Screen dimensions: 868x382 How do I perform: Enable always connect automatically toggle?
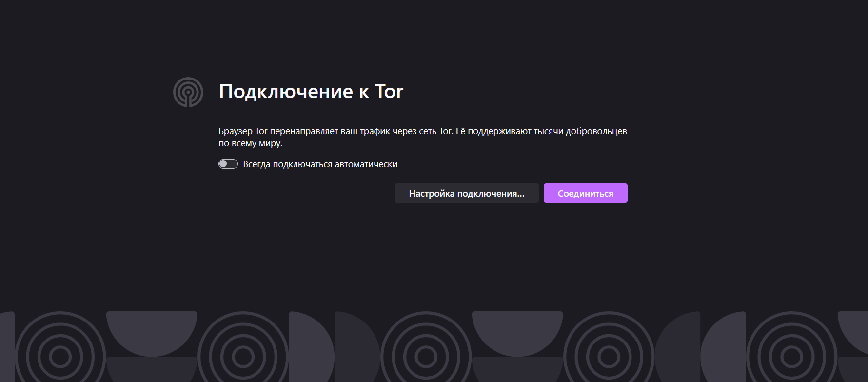(228, 164)
